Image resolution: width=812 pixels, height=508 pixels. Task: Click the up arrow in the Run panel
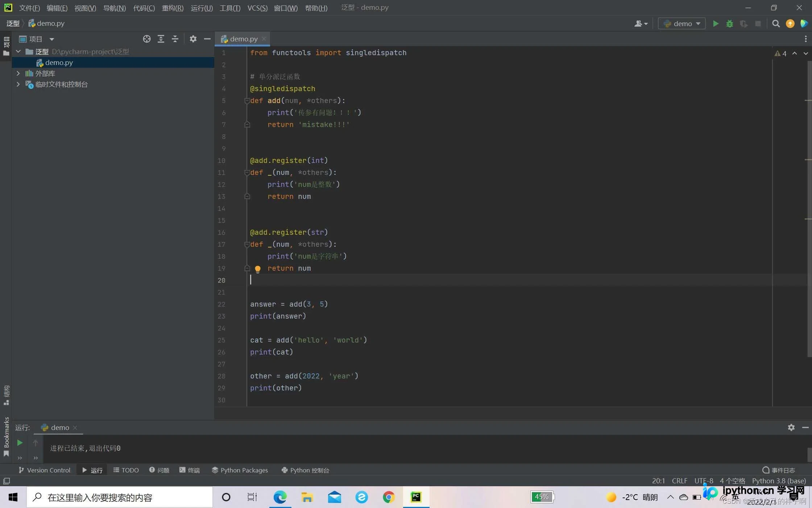click(35, 443)
